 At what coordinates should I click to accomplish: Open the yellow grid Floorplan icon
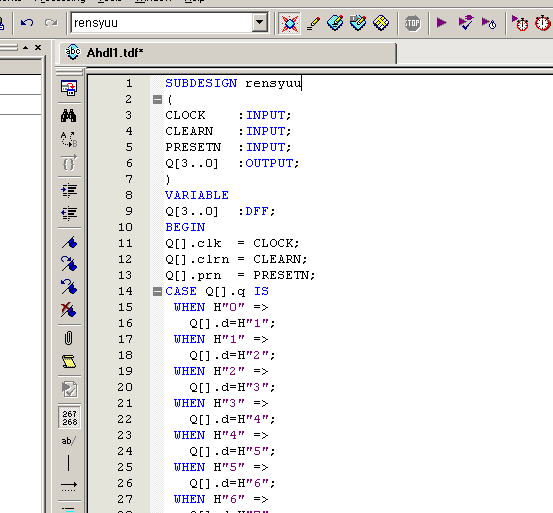(x=381, y=23)
